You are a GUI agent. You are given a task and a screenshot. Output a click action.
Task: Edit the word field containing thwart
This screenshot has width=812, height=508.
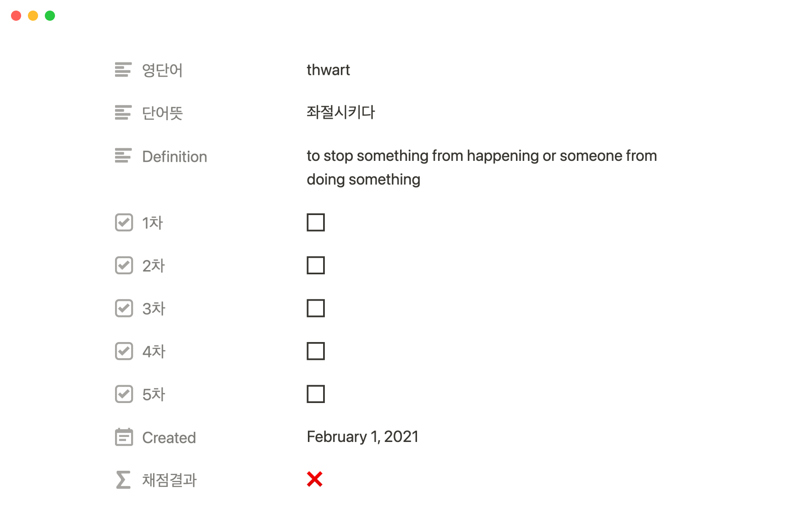(x=328, y=70)
